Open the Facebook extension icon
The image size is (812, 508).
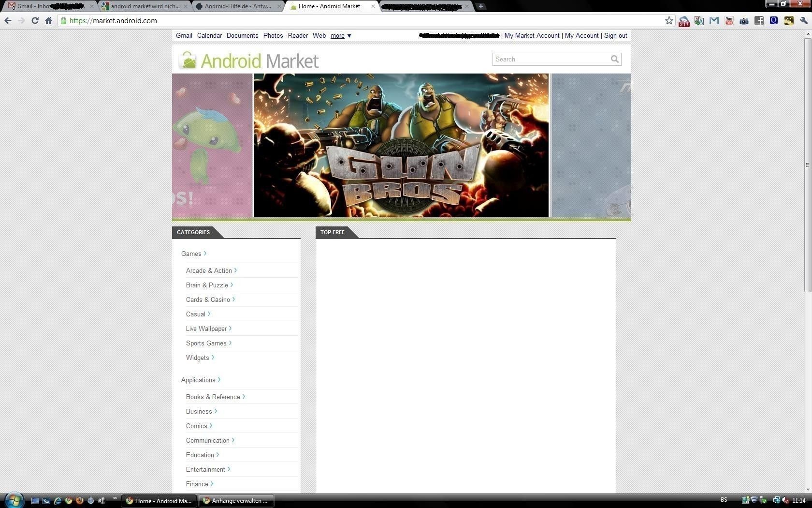point(759,20)
